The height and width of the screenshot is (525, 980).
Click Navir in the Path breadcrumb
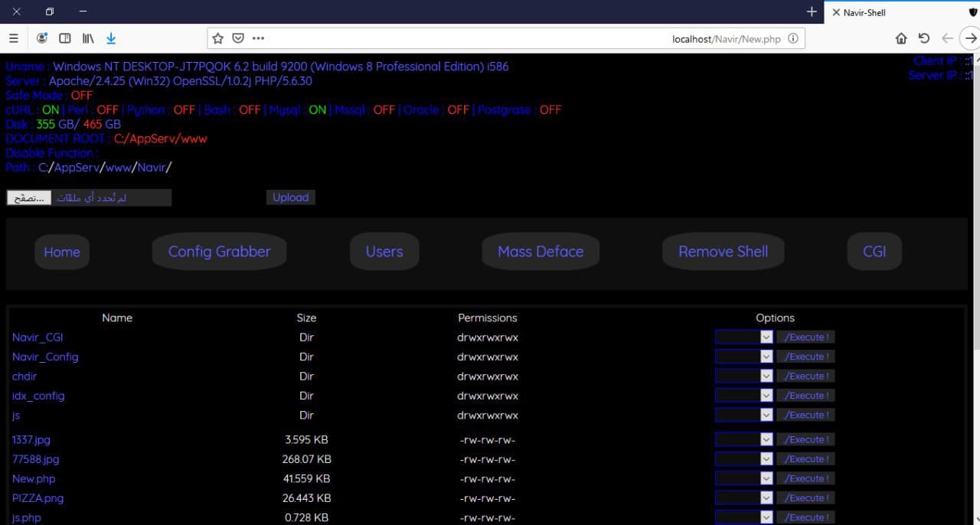pos(151,167)
